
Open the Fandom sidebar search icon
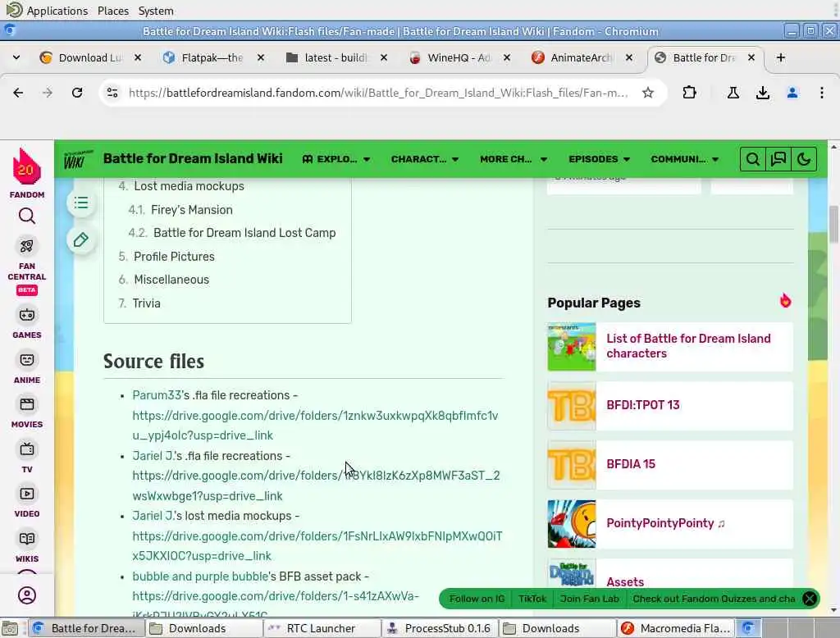pyautogui.click(x=27, y=216)
